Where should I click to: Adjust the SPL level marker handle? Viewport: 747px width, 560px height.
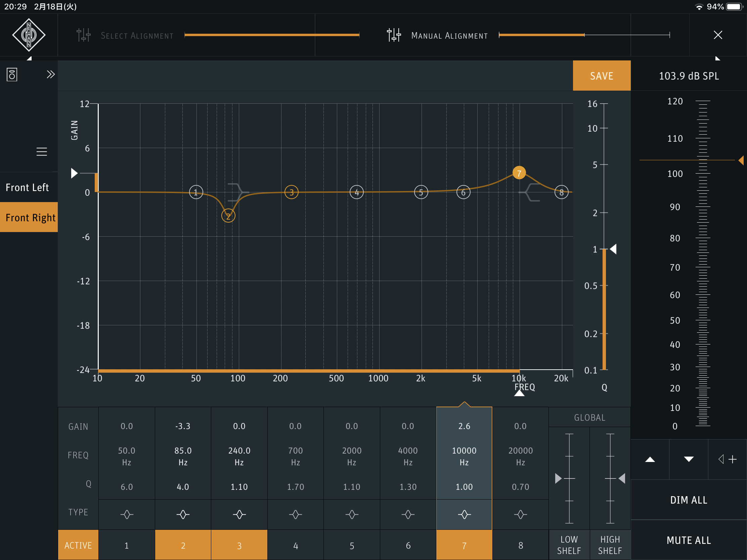point(741,160)
